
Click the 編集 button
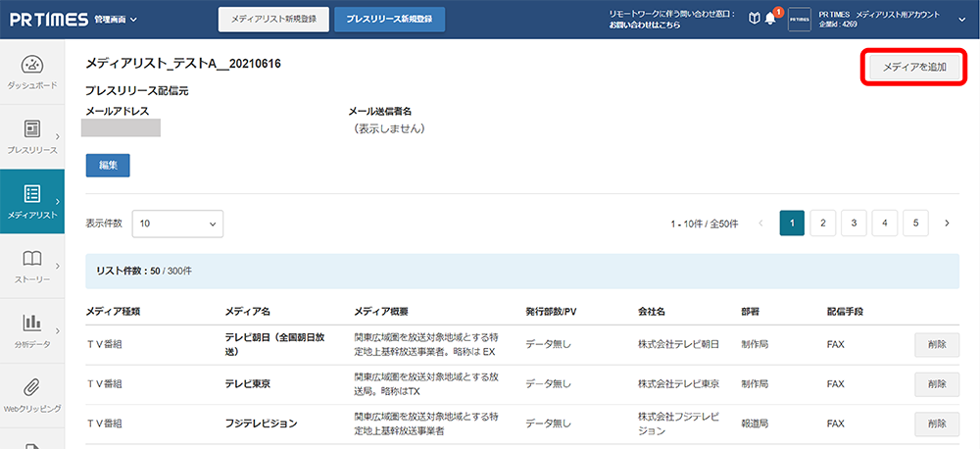coord(108,166)
